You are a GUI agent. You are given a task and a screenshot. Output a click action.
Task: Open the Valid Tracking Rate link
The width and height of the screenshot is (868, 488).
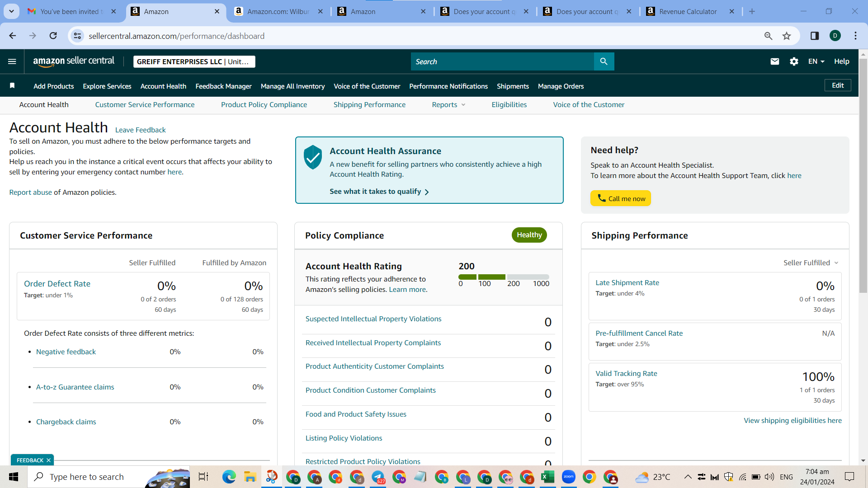[626, 374]
